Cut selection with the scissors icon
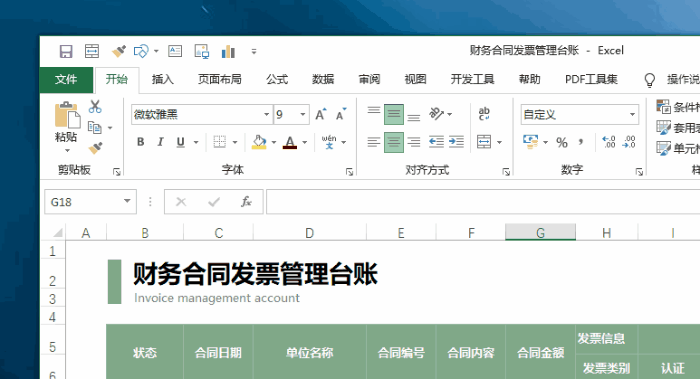 coord(95,107)
